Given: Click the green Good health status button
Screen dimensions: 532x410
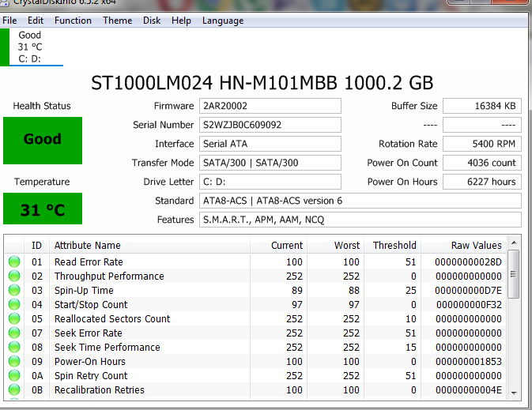Looking at the screenshot, I should click(x=43, y=140).
